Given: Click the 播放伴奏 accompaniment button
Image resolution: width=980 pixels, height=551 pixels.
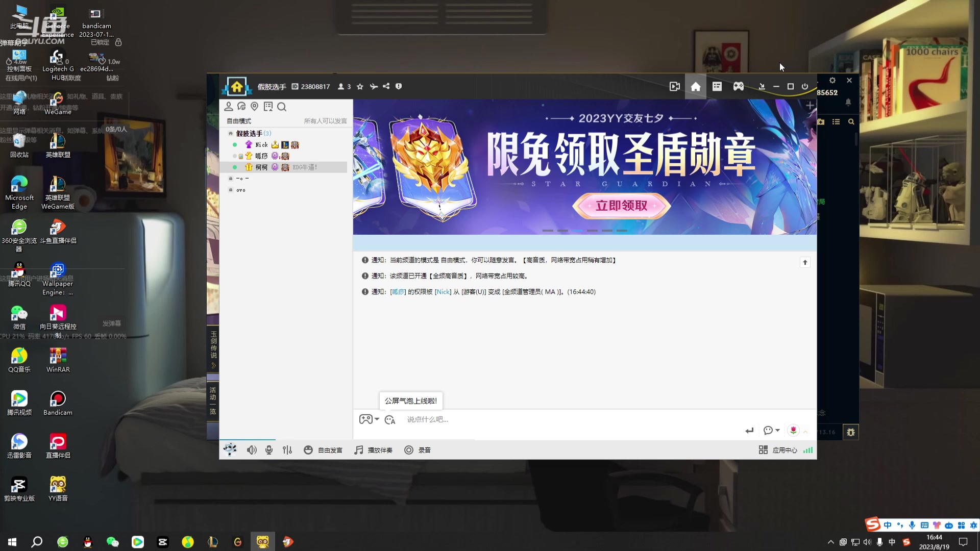Looking at the screenshot, I should 374,450.
